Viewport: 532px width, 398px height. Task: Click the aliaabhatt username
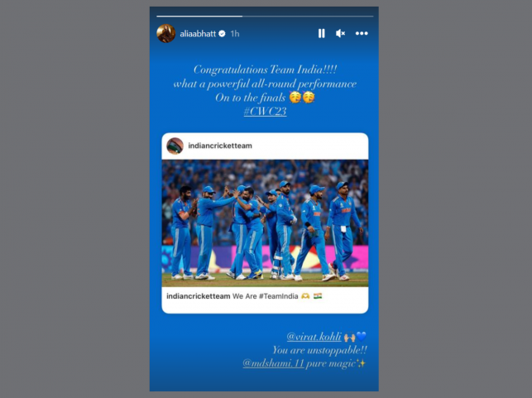click(198, 34)
